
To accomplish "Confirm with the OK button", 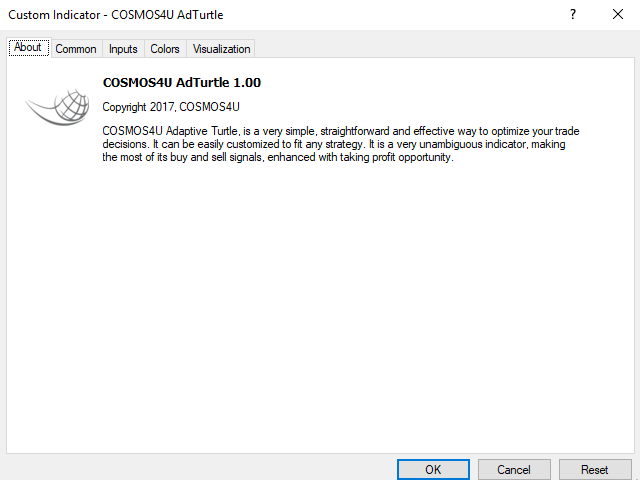I will tap(433, 470).
